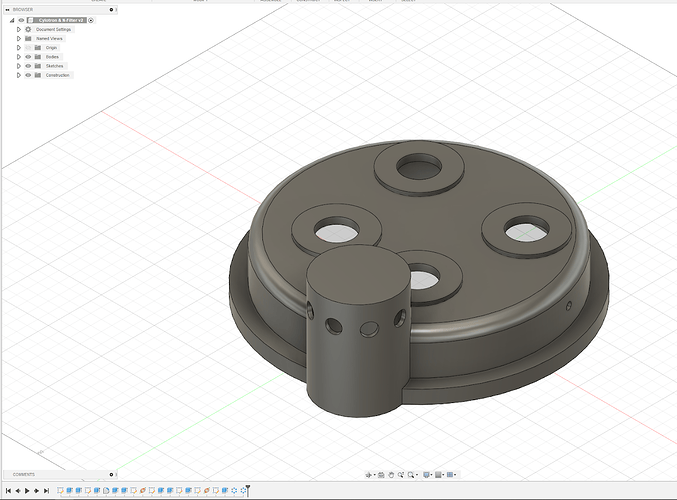Select the Origin tree item
Screen dimensions: 677x500
[51, 47]
